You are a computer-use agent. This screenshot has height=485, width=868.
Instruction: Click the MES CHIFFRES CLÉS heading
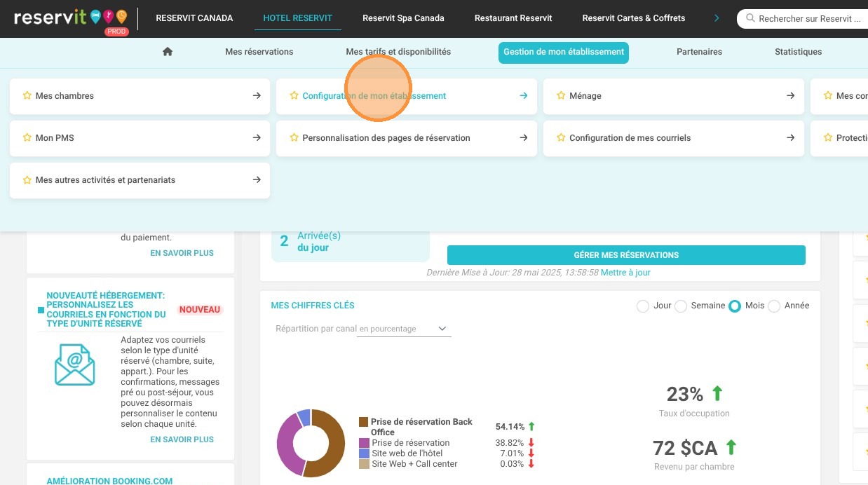coord(313,306)
